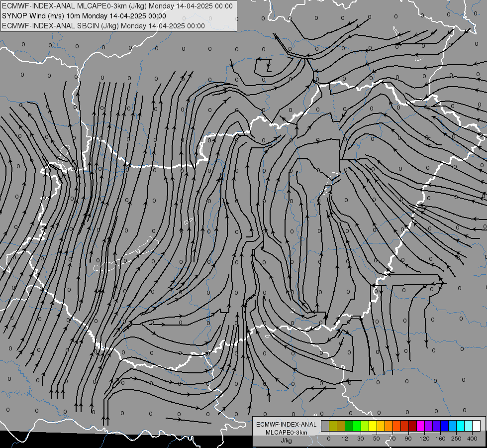This screenshot has width=487, height=448.
Task: Click the 120 value under the legend
Action: (424, 439)
